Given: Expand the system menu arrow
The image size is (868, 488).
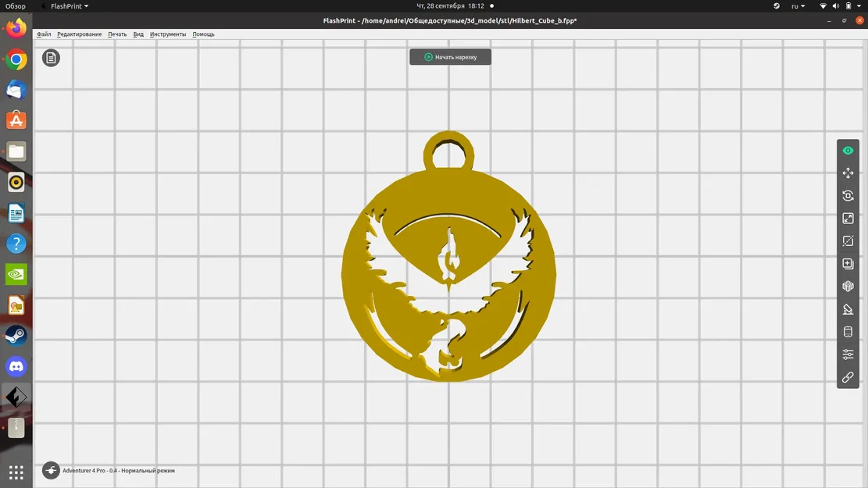Looking at the screenshot, I should click(859, 6).
